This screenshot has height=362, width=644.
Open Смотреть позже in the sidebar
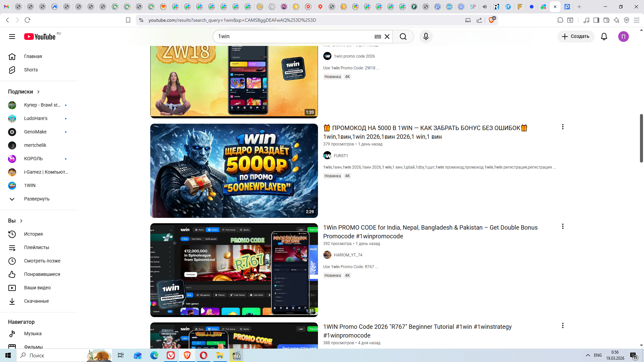click(42, 261)
